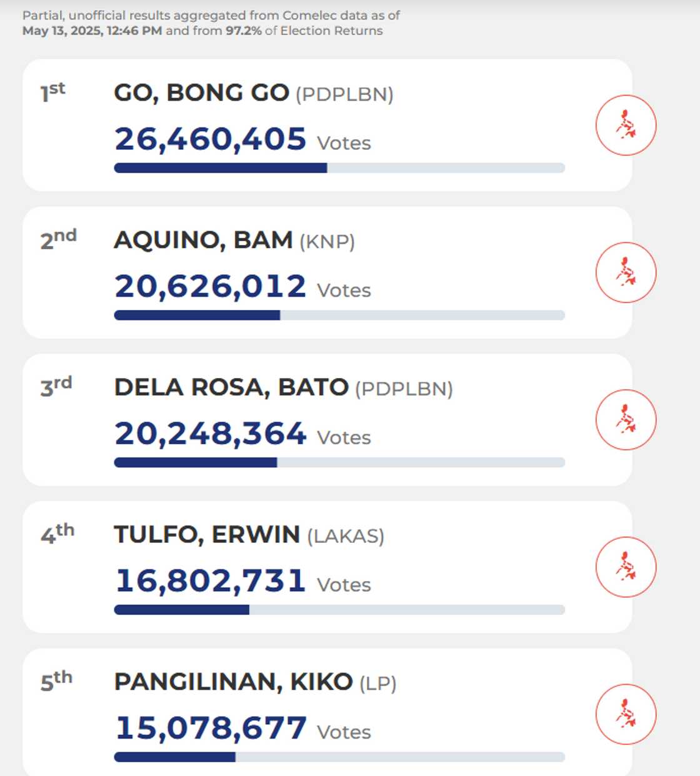Click Bong Go's Philippines map icon

626,125
